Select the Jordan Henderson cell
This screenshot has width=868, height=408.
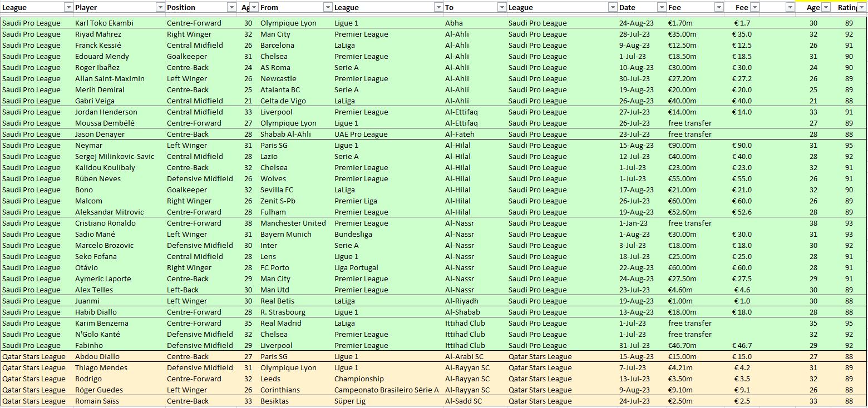(x=106, y=112)
